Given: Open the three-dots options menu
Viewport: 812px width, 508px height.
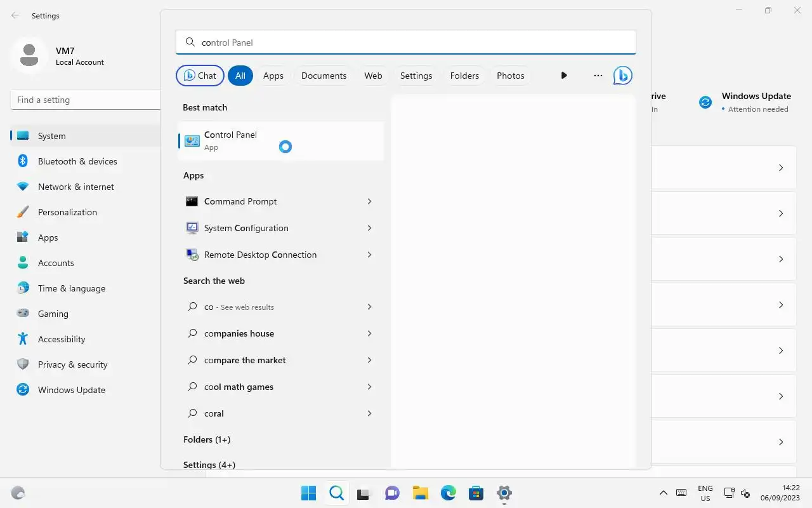Looking at the screenshot, I should (598, 76).
